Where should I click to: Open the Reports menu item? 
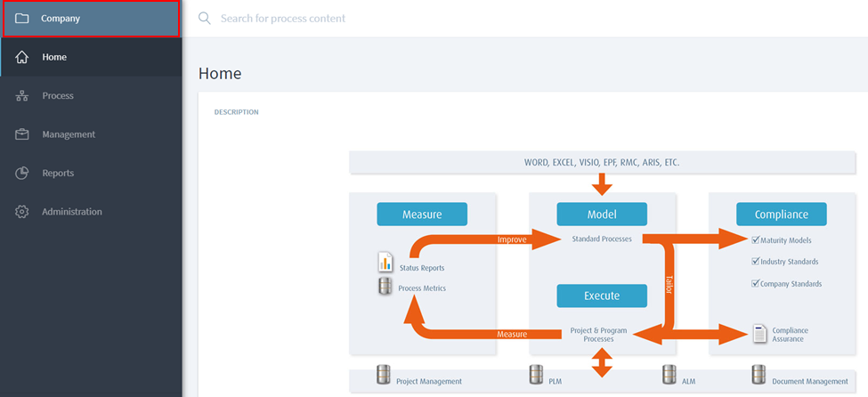tap(58, 173)
